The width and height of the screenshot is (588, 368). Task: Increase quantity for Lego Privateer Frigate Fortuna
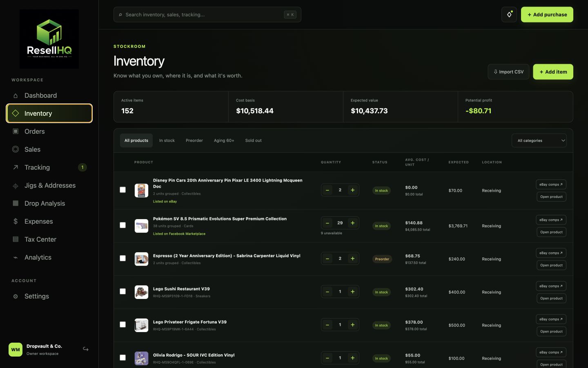click(x=353, y=325)
